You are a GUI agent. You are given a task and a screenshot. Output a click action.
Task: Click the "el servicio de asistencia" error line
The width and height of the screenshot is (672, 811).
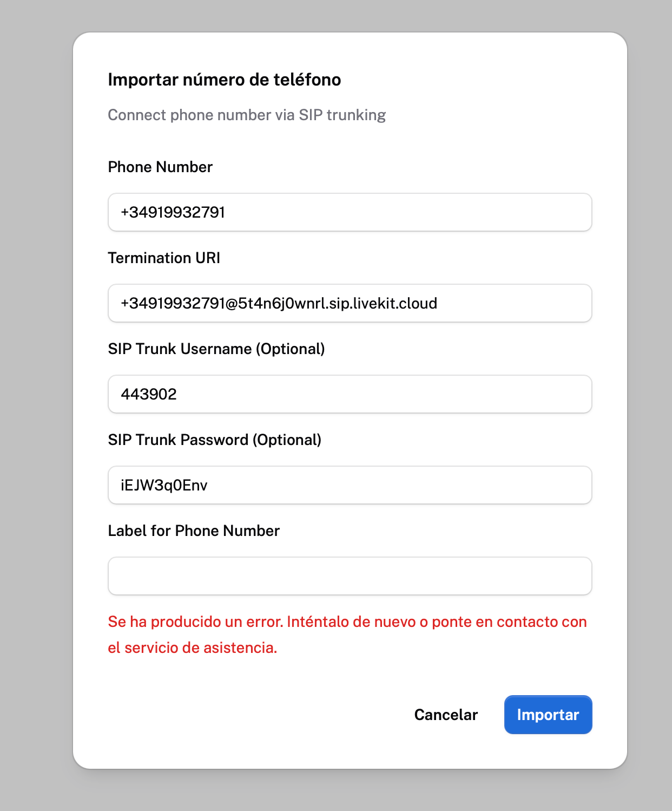coord(193,648)
